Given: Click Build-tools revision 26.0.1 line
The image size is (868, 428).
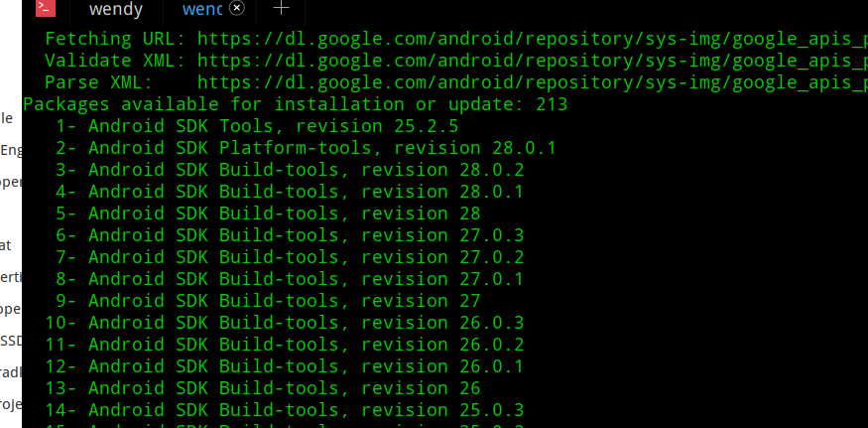Looking at the screenshot, I should (285, 366).
